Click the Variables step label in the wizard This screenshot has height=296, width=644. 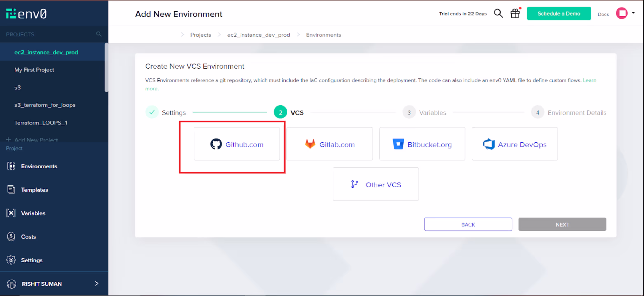[x=432, y=113]
